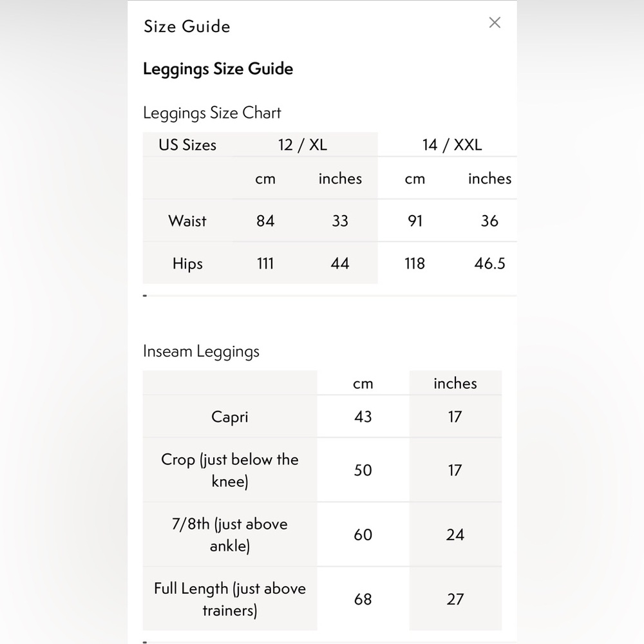Viewport: 644px width, 644px height.
Task: Click the Capri inseam row
Action: click(323, 417)
